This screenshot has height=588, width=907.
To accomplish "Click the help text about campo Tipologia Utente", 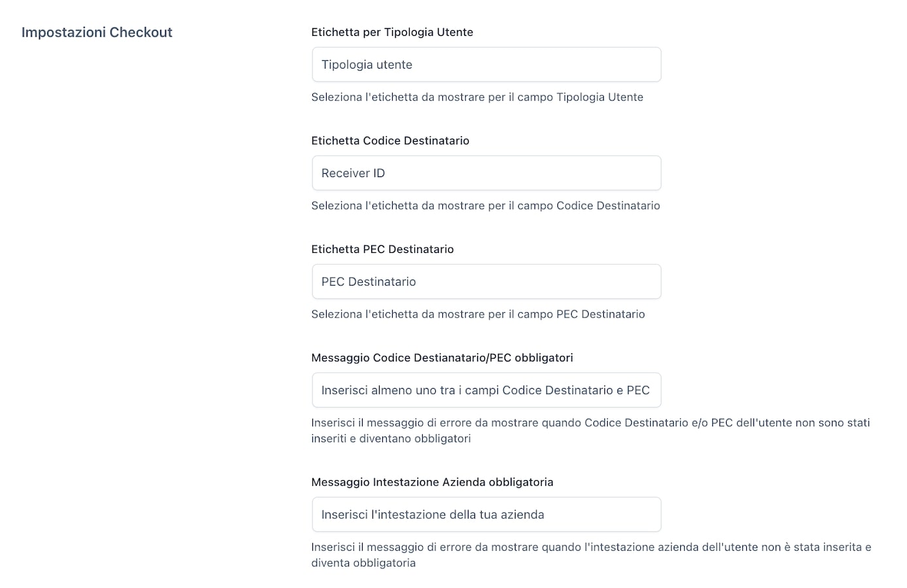I will click(477, 97).
